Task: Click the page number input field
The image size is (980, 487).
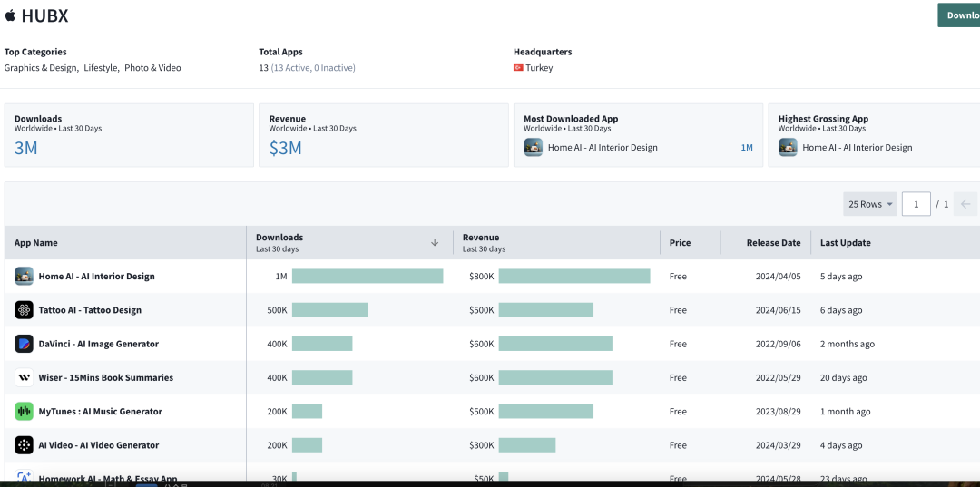Action: 916,204
